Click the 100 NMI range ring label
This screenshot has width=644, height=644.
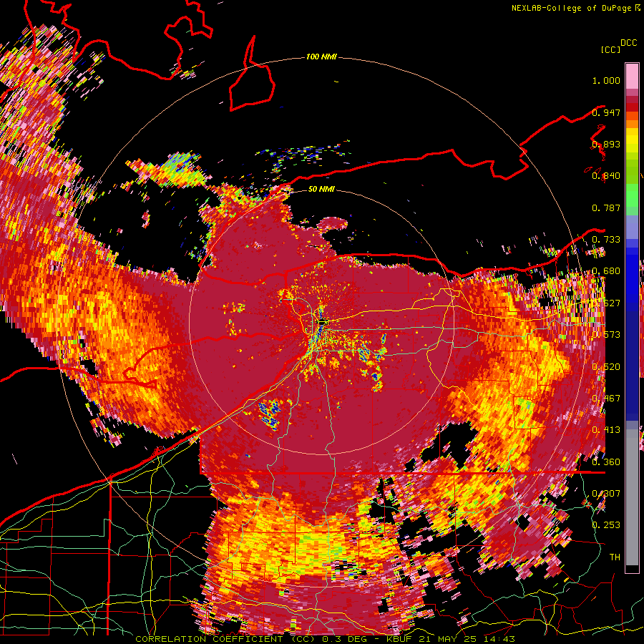pos(321,57)
